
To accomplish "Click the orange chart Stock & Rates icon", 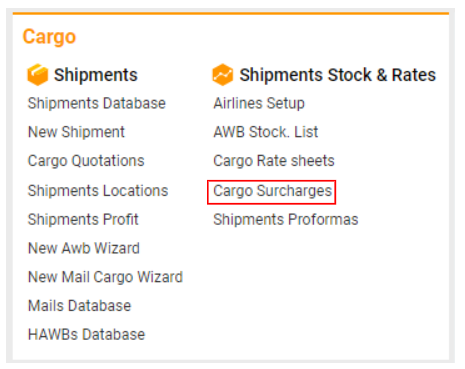I will 222,75.
